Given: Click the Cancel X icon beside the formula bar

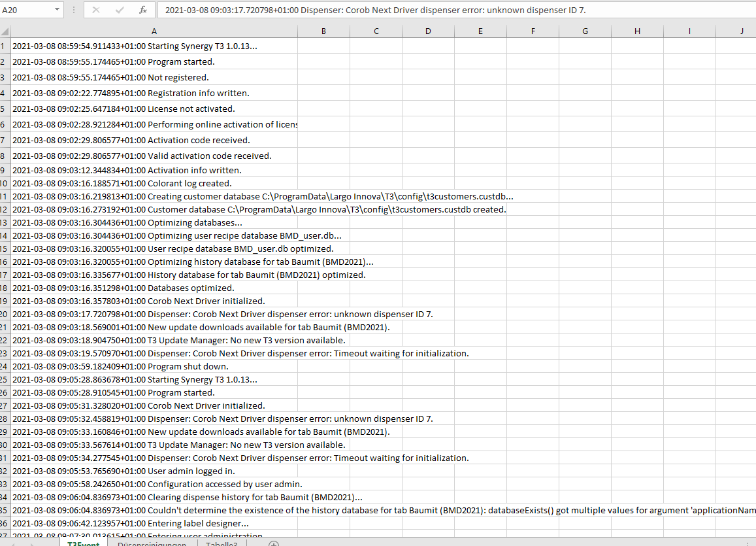Looking at the screenshot, I should point(96,10).
